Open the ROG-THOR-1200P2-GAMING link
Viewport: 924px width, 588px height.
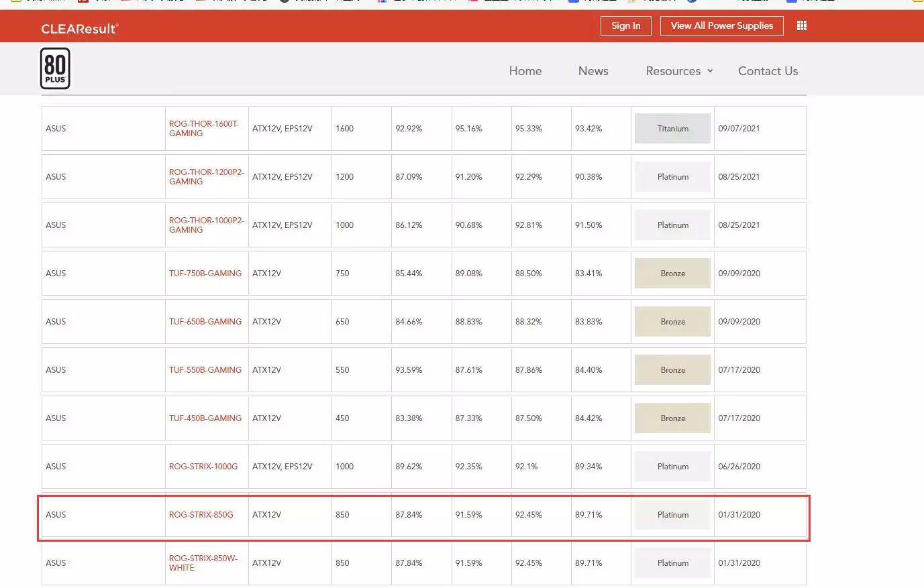point(206,176)
